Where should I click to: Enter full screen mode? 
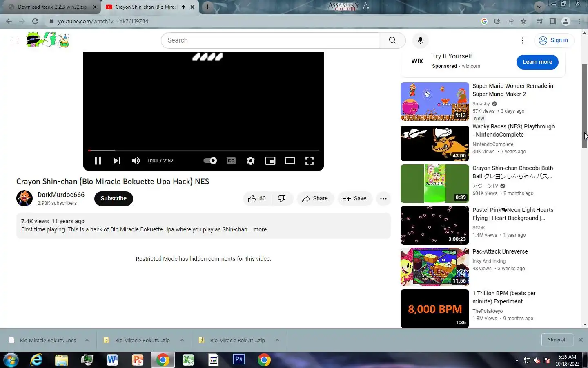coord(310,161)
